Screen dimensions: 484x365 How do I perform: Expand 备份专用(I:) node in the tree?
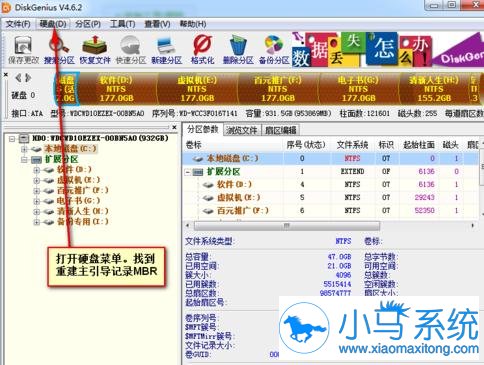pyautogui.click(x=36, y=222)
